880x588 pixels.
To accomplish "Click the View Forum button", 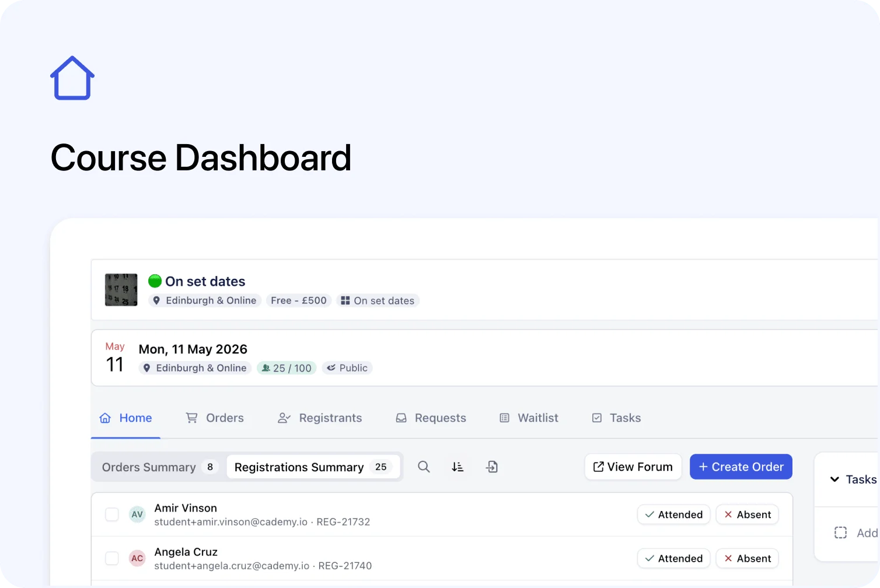I will 633,467.
